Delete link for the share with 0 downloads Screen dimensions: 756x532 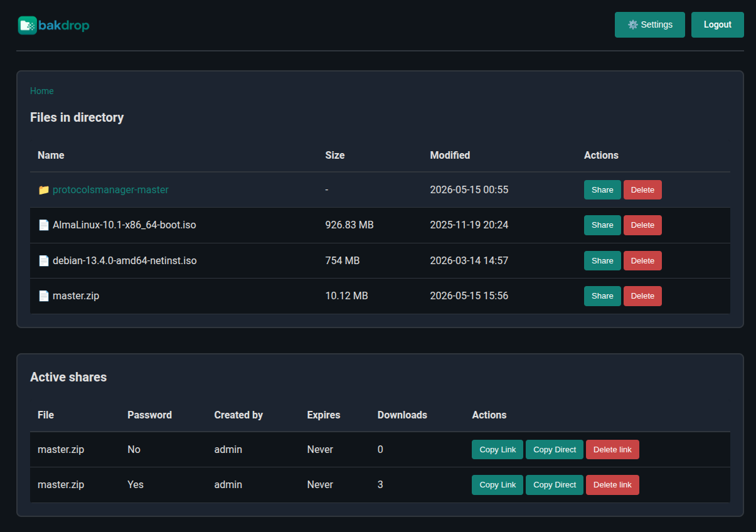click(x=612, y=449)
